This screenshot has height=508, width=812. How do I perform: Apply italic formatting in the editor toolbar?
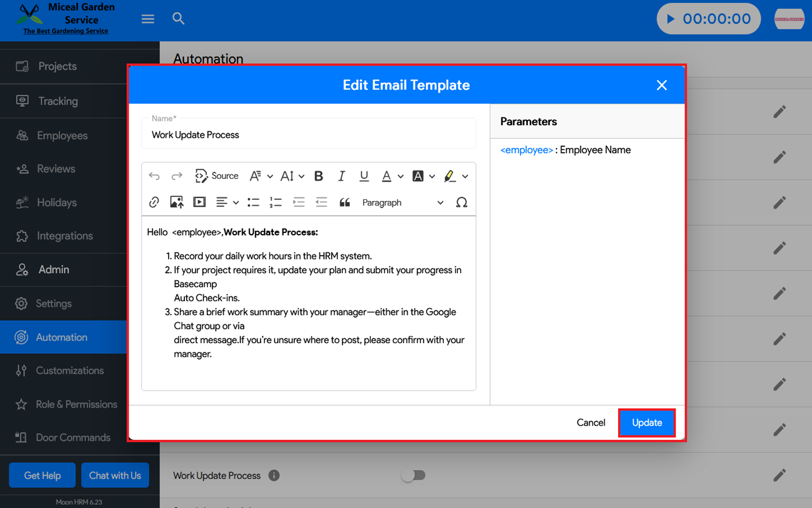[x=341, y=176]
